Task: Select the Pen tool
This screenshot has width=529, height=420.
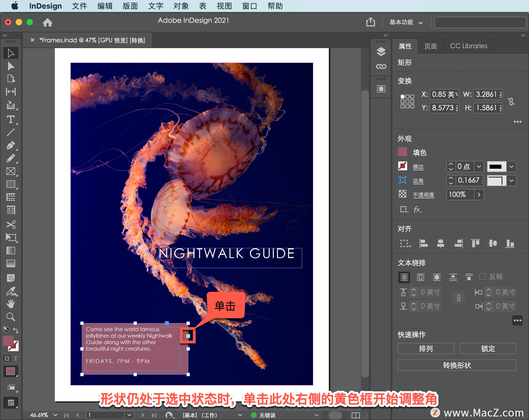Action: pyautogui.click(x=11, y=146)
